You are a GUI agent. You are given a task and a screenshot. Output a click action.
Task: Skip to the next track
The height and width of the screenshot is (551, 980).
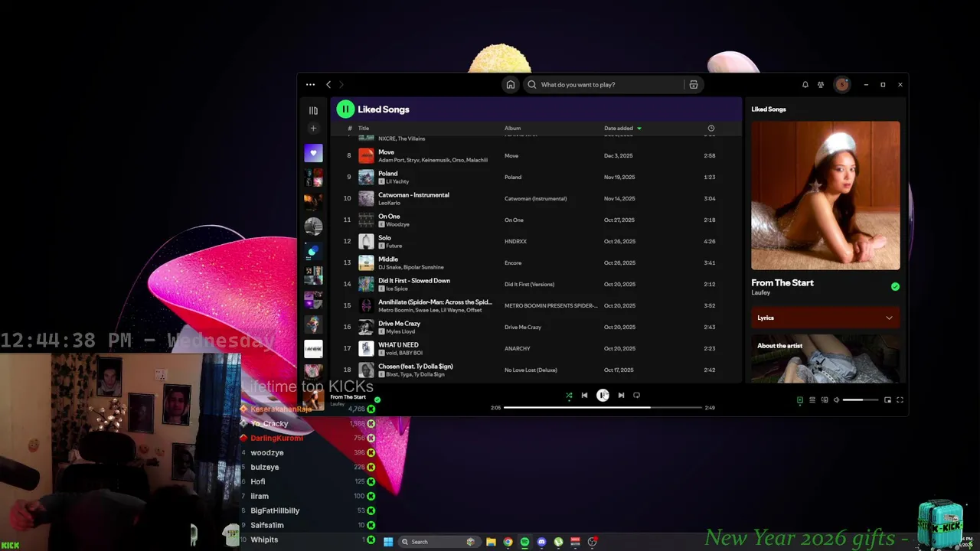pyautogui.click(x=621, y=396)
